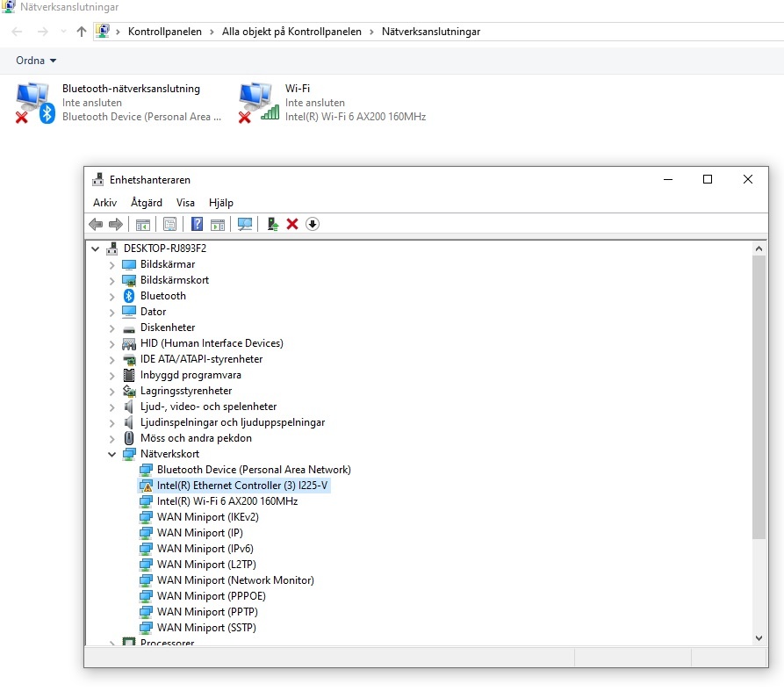Scan for hardware changes via monitor icon
The image size is (784, 691).
pos(244,224)
